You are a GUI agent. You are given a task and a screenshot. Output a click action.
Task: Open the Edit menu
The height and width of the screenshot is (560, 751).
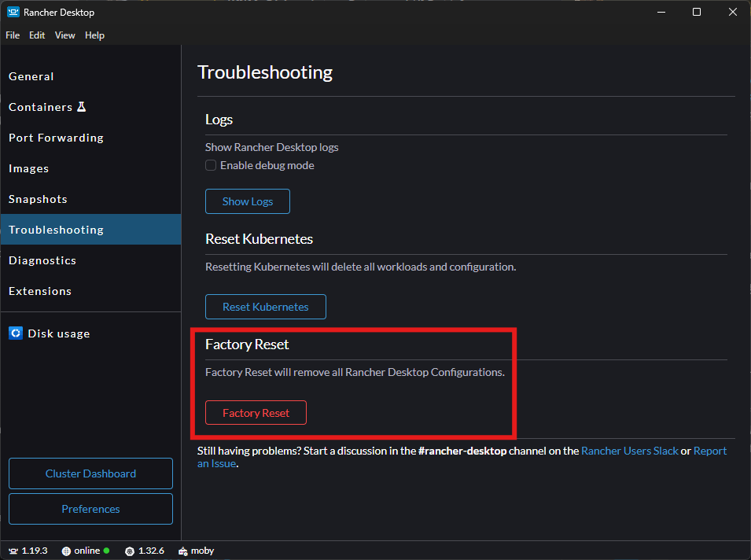[x=37, y=35]
